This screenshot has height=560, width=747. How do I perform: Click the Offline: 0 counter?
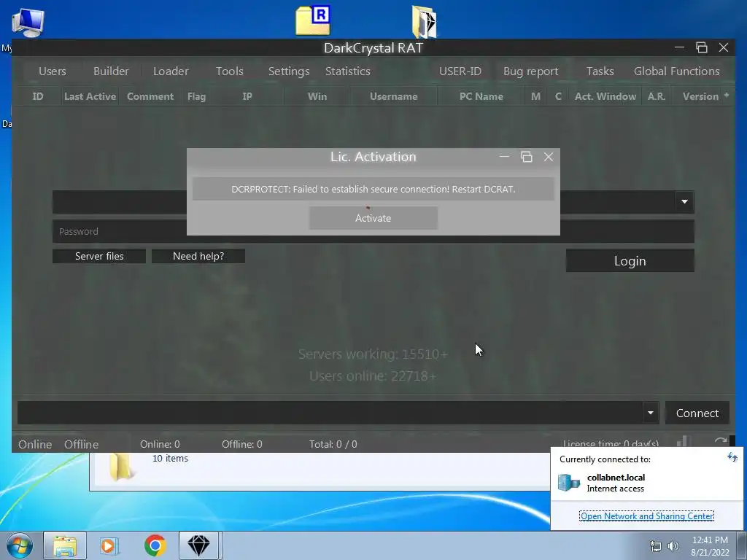pos(242,444)
